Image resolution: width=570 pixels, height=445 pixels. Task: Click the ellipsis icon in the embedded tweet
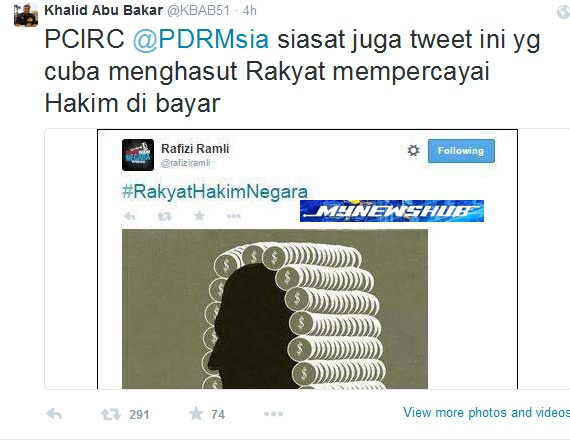tap(233, 216)
